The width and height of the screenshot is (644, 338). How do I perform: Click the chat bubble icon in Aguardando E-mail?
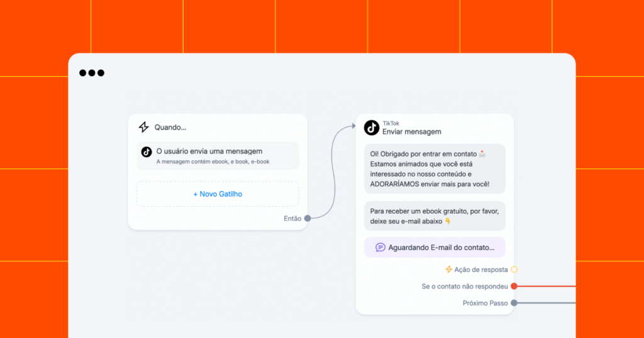pyautogui.click(x=380, y=248)
